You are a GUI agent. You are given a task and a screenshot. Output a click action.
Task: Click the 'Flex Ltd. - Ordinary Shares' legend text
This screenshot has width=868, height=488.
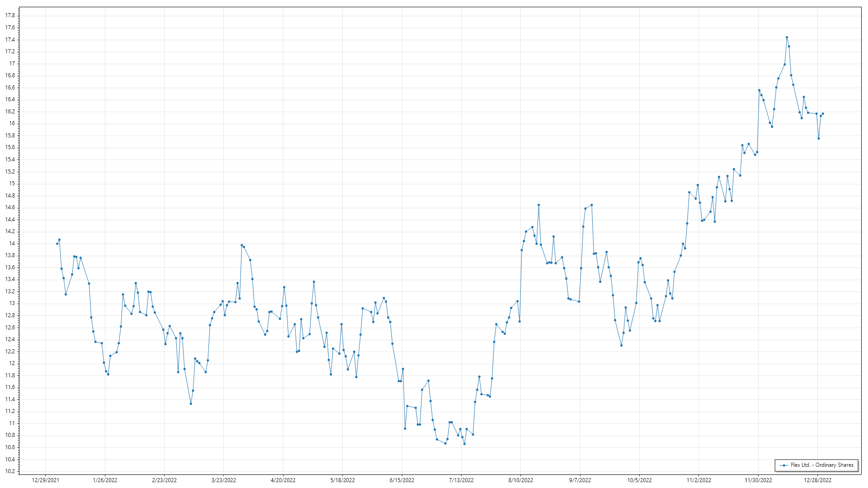pos(822,465)
